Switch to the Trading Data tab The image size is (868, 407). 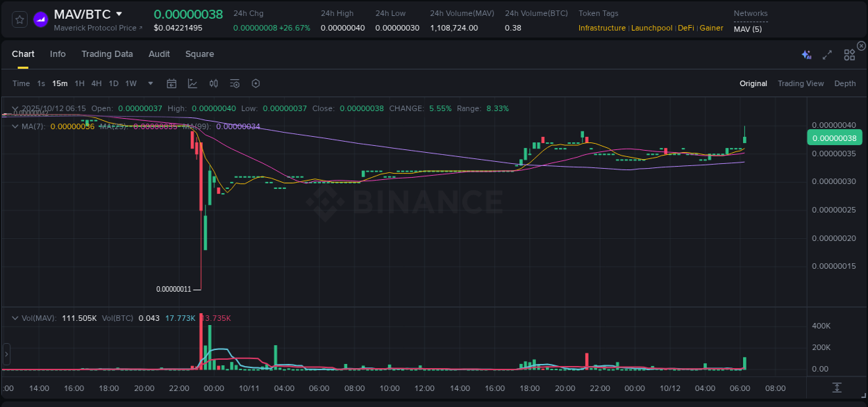107,54
